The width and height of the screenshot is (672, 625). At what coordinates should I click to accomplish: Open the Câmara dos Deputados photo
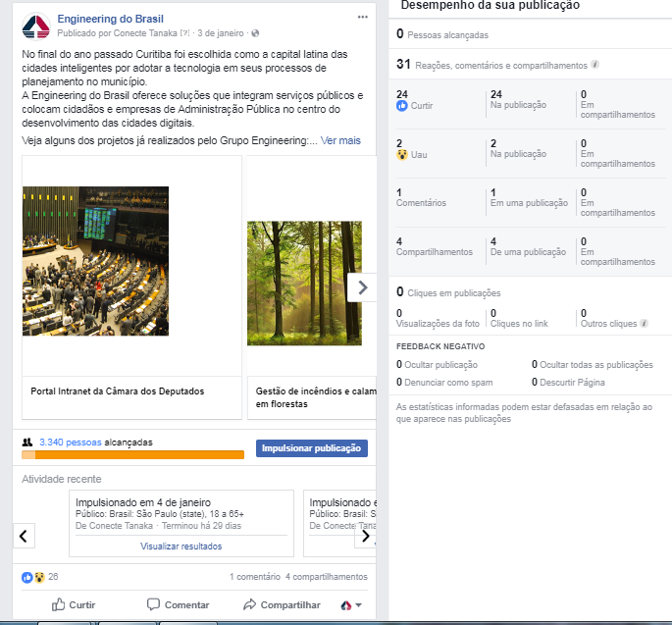pyautogui.click(x=95, y=261)
